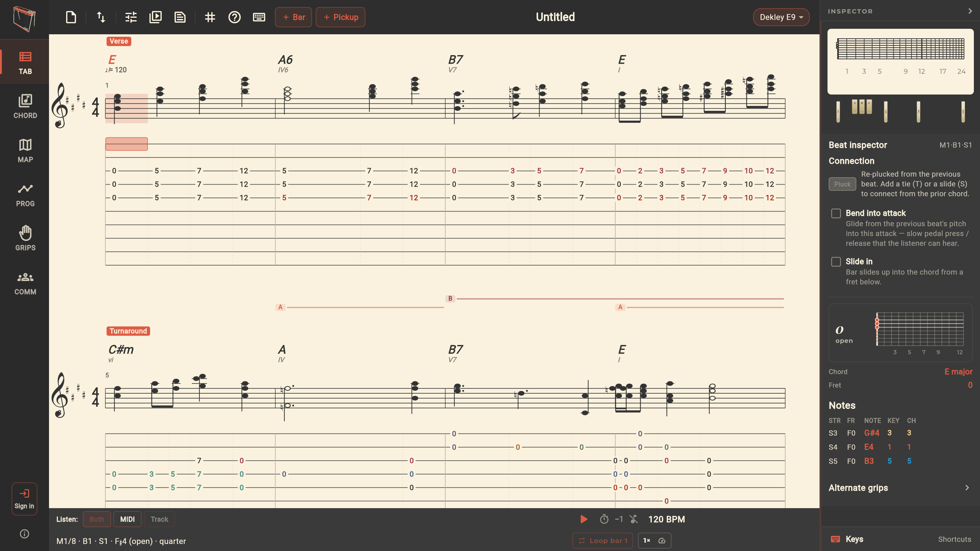The height and width of the screenshot is (551, 980).
Task: Click the first-row B7 chord symbol
Action: tap(455, 60)
